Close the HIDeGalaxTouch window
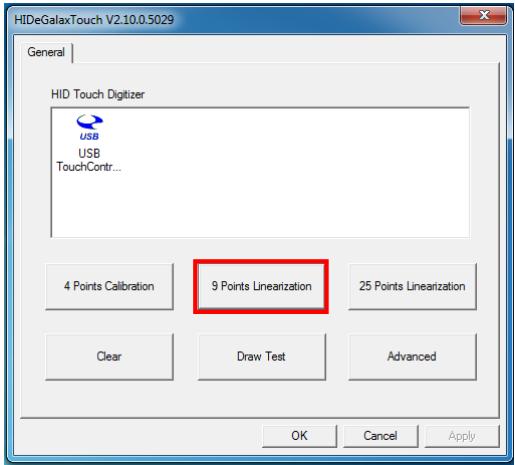The height and width of the screenshot is (465, 515). [x=484, y=15]
